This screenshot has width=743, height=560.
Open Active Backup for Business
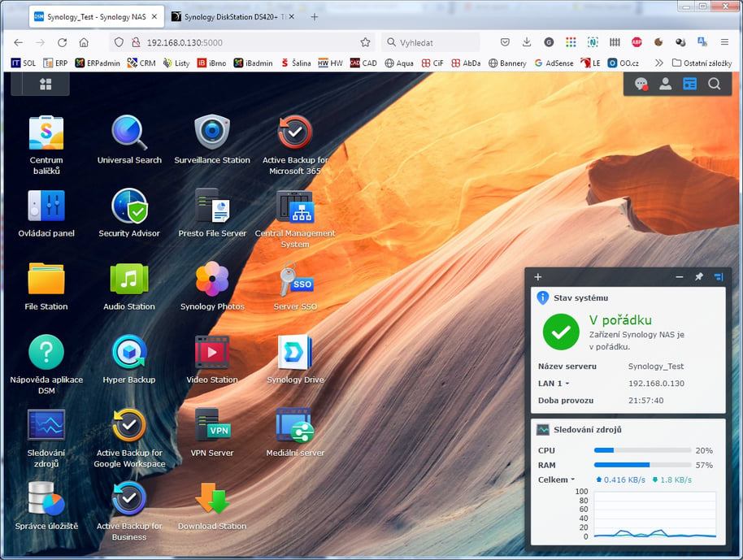(129, 498)
